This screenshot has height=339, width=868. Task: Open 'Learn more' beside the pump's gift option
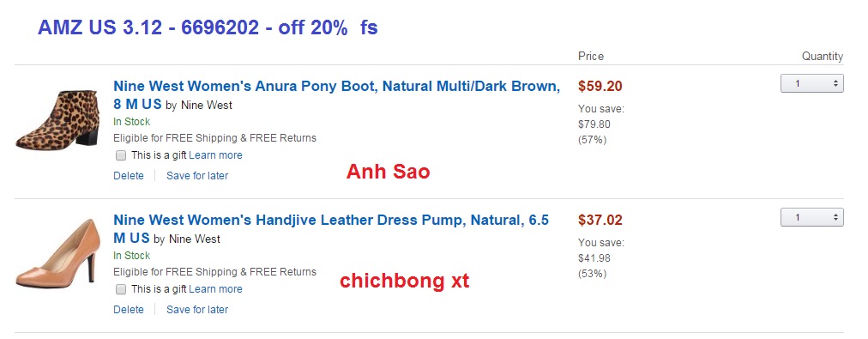tap(215, 289)
